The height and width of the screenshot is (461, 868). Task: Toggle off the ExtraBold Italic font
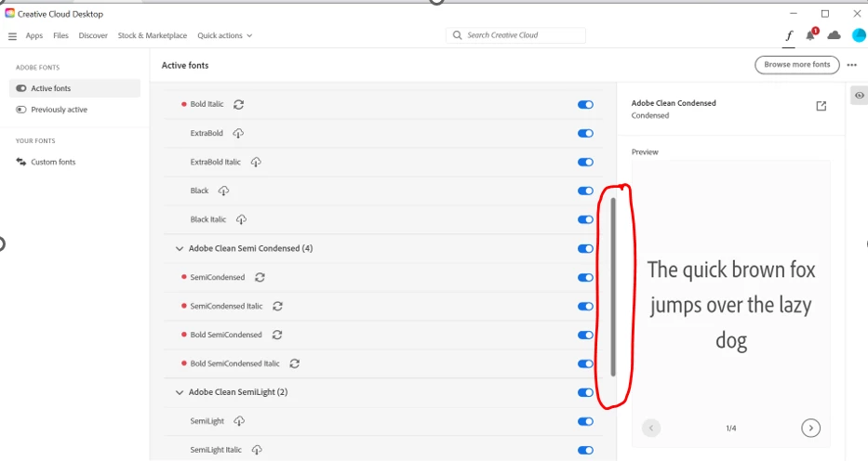(585, 162)
